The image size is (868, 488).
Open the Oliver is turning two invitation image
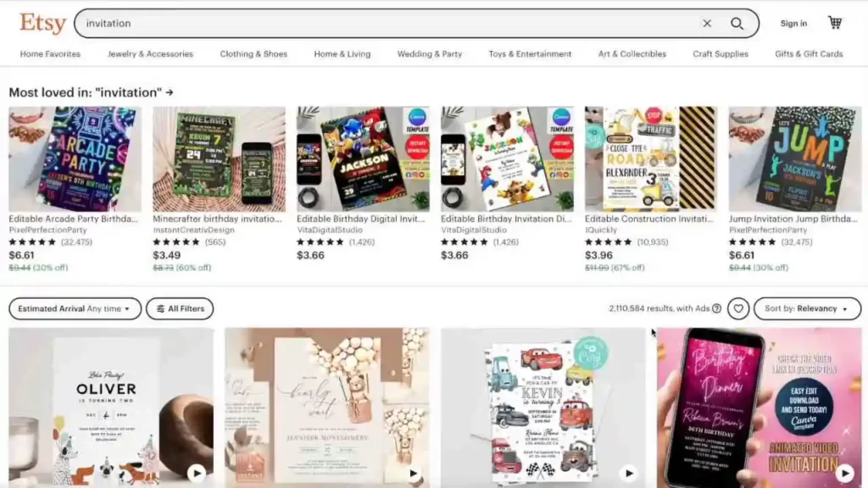pyautogui.click(x=111, y=408)
